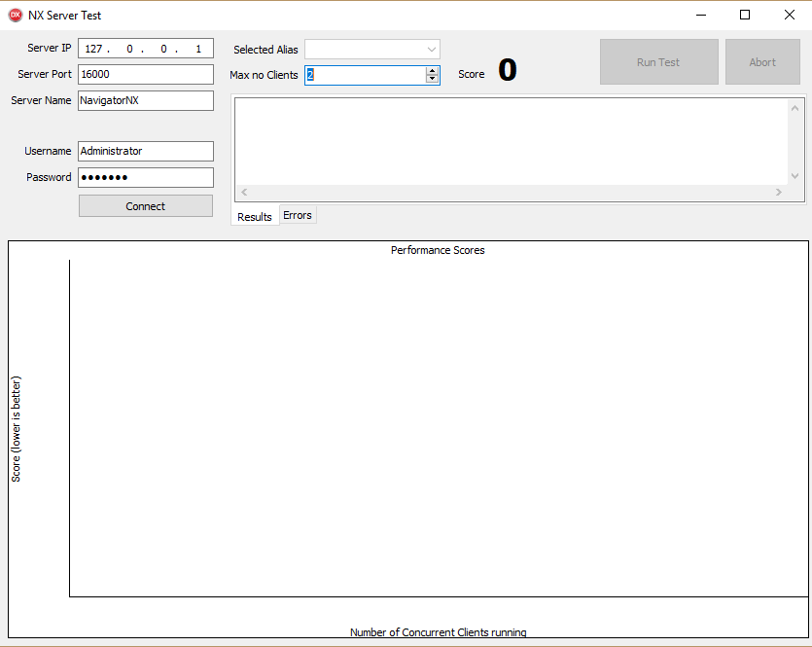812x647 pixels.
Task: Select the Results tab
Action: pos(255,217)
